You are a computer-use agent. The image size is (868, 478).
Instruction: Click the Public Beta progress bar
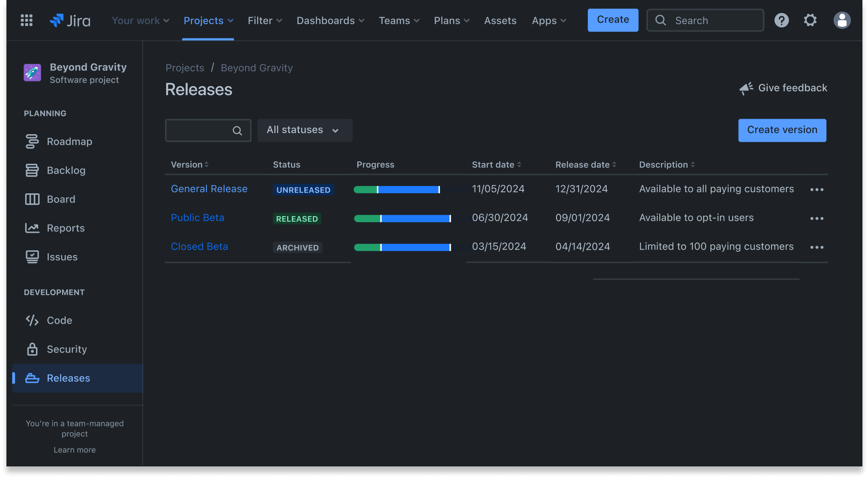[403, 218]
